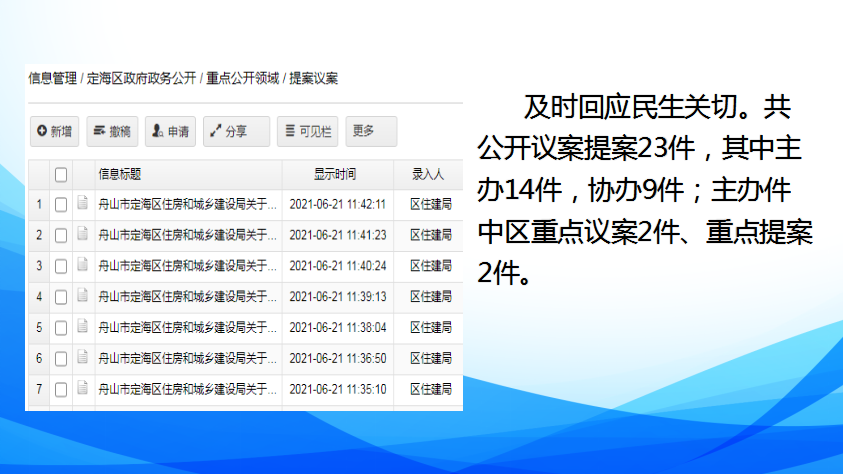Tick the select-all checkbox in table header
This screenshot has width=843, height=474.
[x=61, y=175]
